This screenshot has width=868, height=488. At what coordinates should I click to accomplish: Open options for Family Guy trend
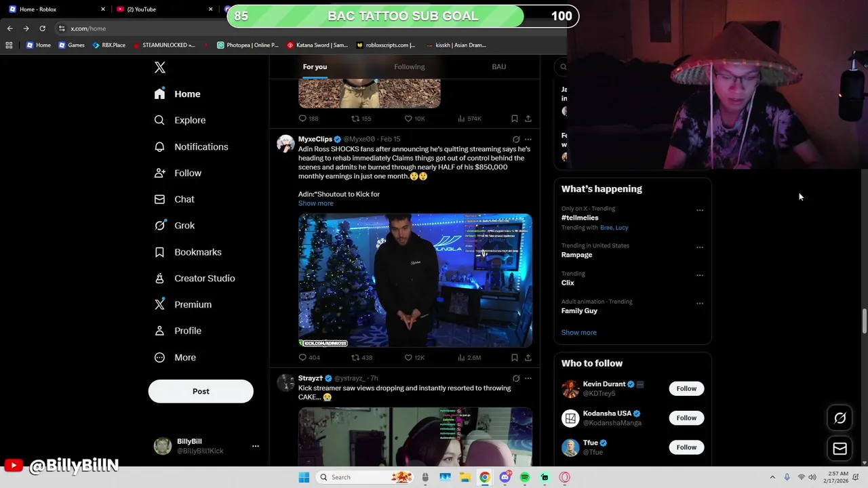tap(700, 303)
